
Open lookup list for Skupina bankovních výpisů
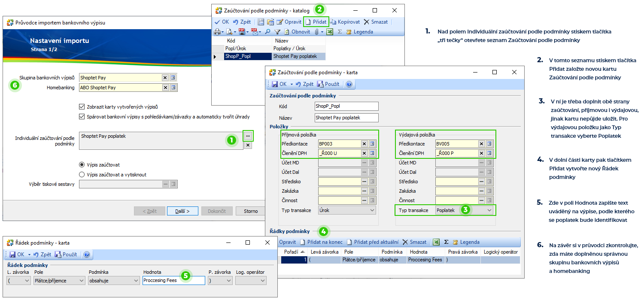(173, 78)
